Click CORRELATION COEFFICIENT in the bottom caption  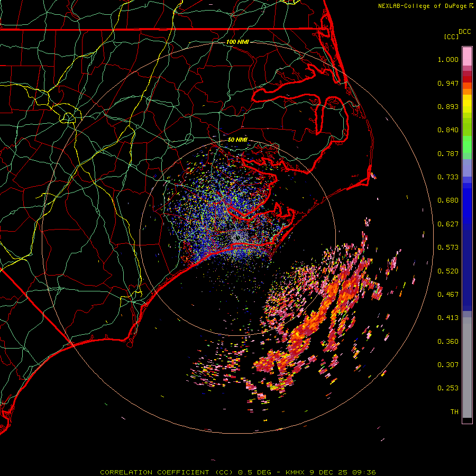[154, 472]
